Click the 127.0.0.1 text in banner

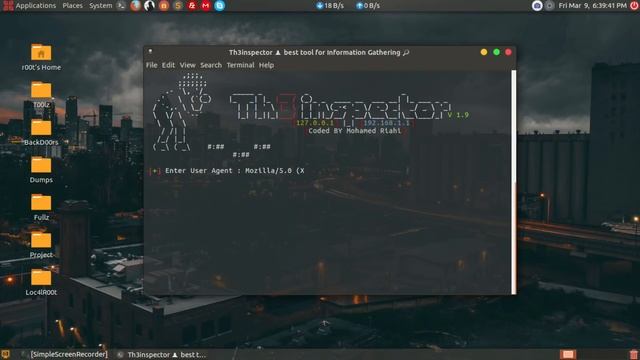click(x=315, y=123)
